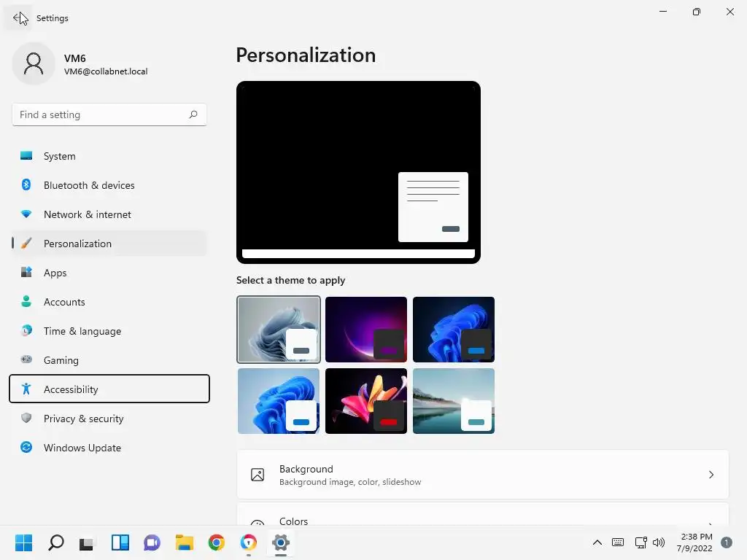Click the network display tray icon
The width and height of the screenshot is (747, 560).
640,542
